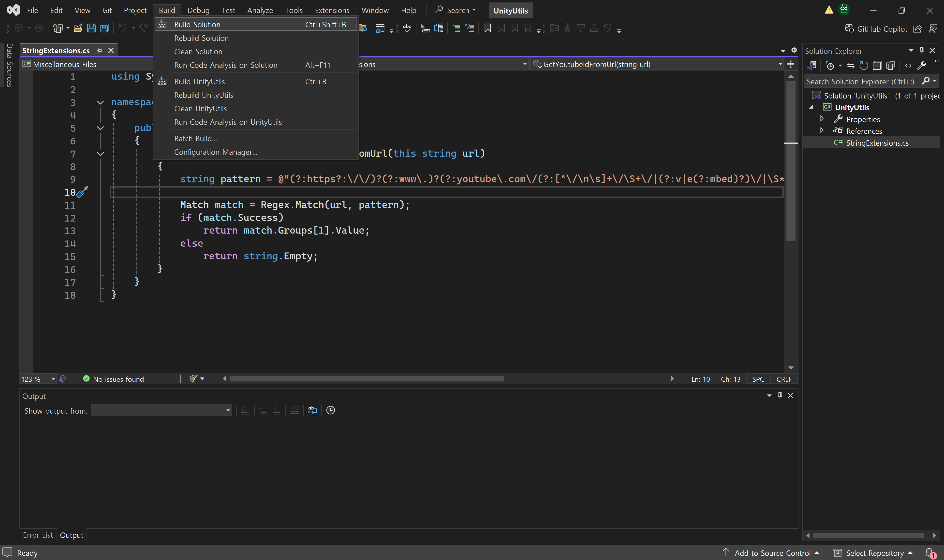Click the spell checker abc icon
944x560 pixels.
click(x=407, y=28)
